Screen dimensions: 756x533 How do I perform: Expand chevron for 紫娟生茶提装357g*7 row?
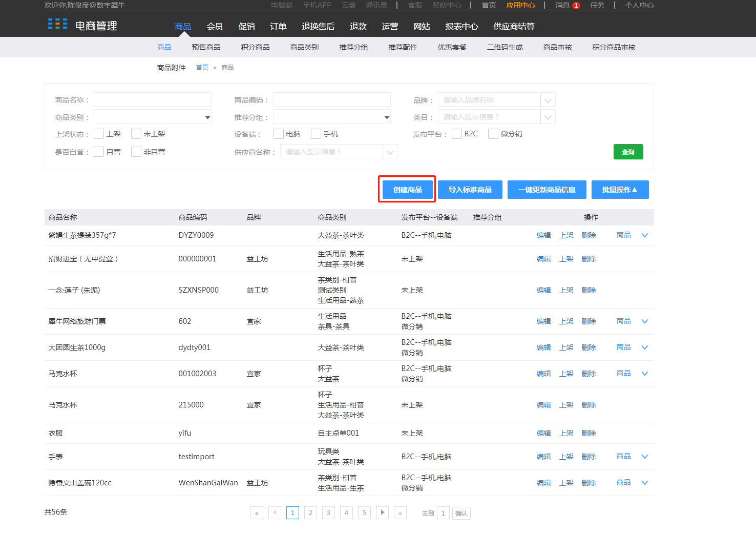point(645,235)
